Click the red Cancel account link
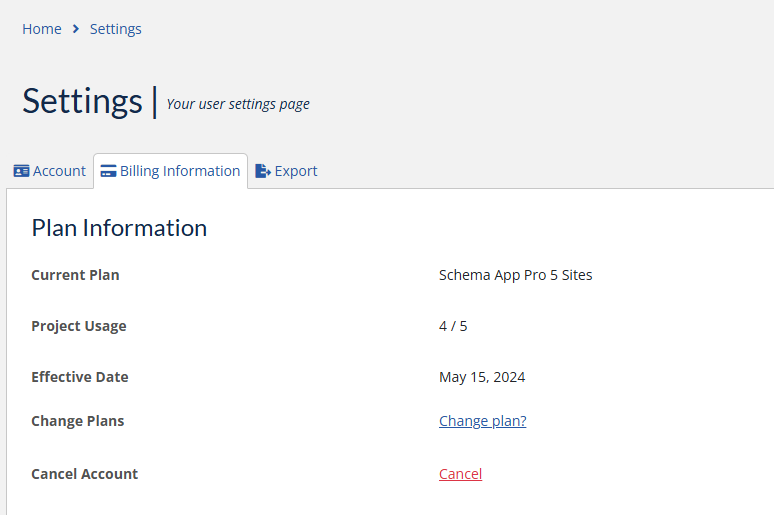The width and height of the screenshot is (774, 515). [460, 474]
